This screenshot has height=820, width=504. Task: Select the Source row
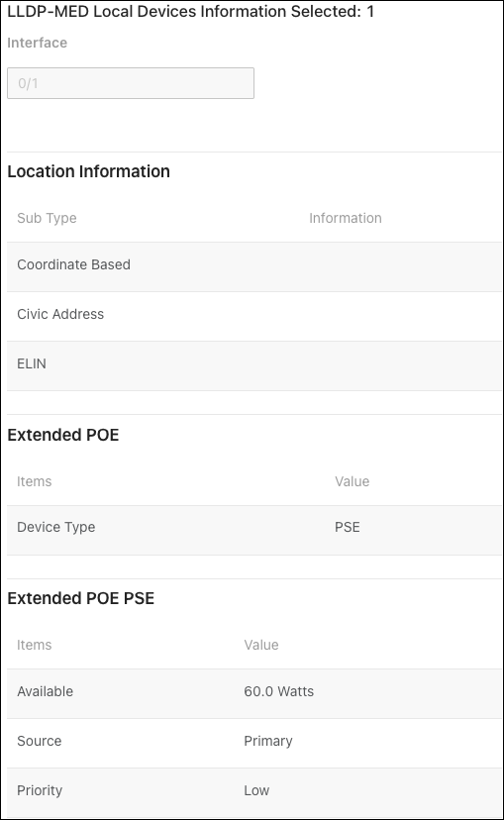pyautogui.click(x=254, y=743)
